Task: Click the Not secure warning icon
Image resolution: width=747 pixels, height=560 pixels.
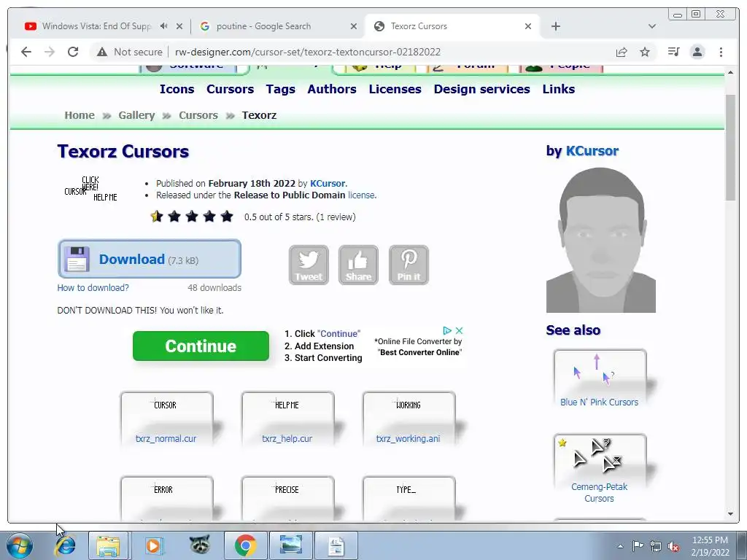Action: click(x=102, y=52)
